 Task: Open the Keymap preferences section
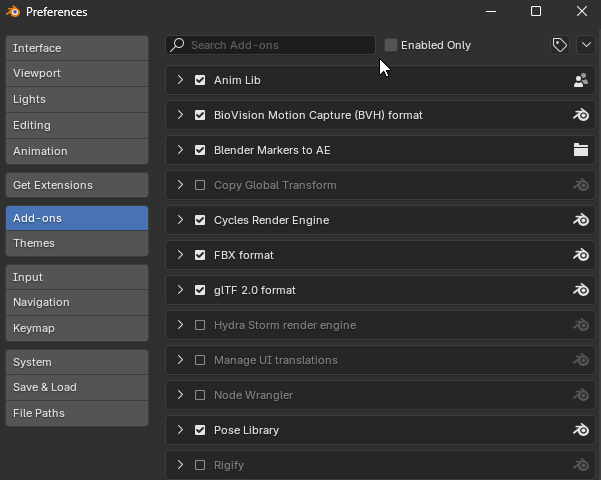tap(76, 328)
